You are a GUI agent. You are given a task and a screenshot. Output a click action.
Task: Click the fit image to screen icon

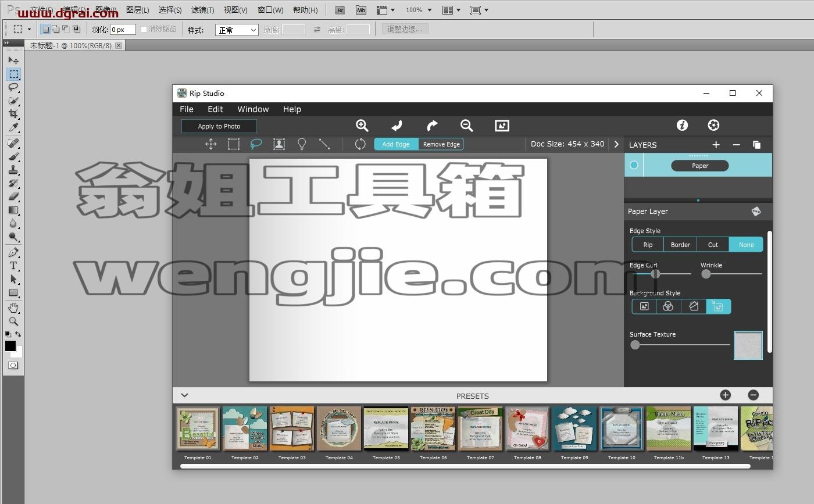[x=502, y=126]
